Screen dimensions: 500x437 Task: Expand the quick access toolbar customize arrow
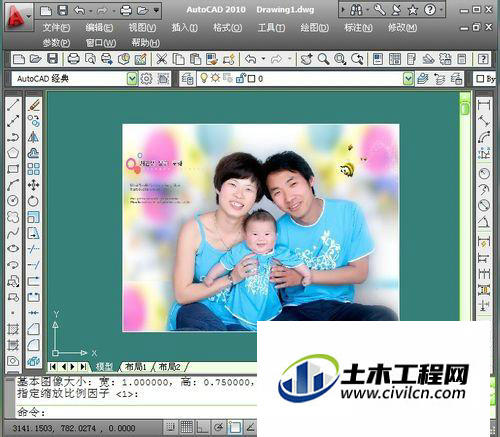click(x=156, y=11)
